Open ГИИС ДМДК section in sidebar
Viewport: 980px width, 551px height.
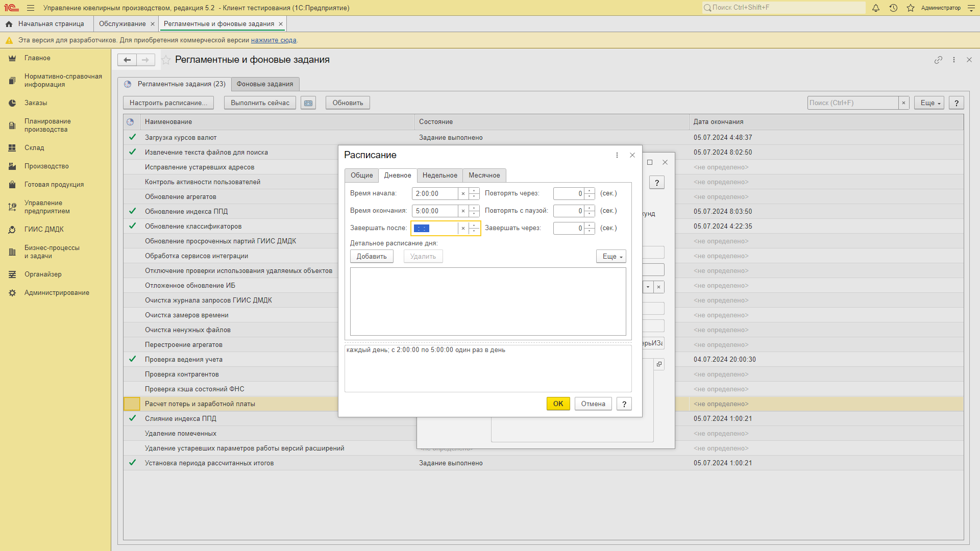pyautogui.click(x=55, y=230)
